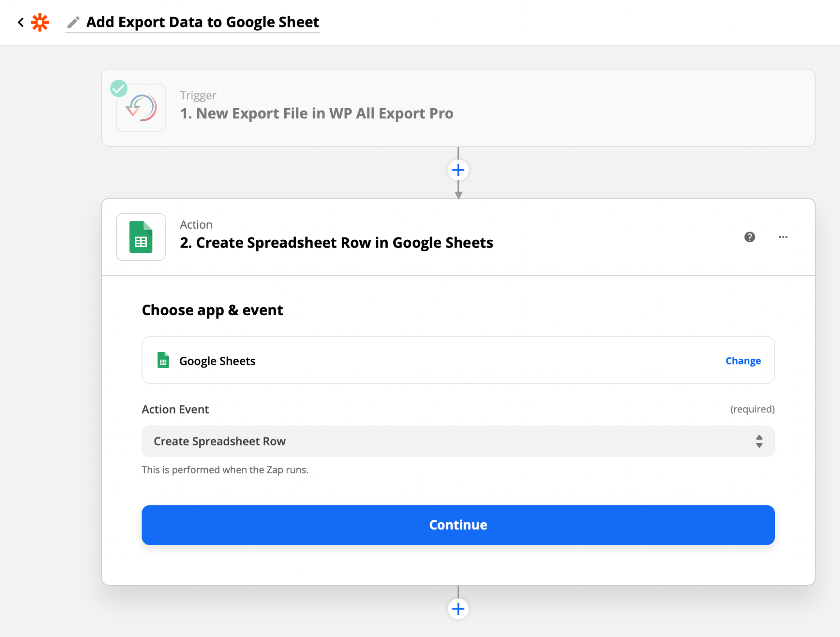Click the '(required)' label
Viewport: 840px width, 637px height.
tap(752, 409)
